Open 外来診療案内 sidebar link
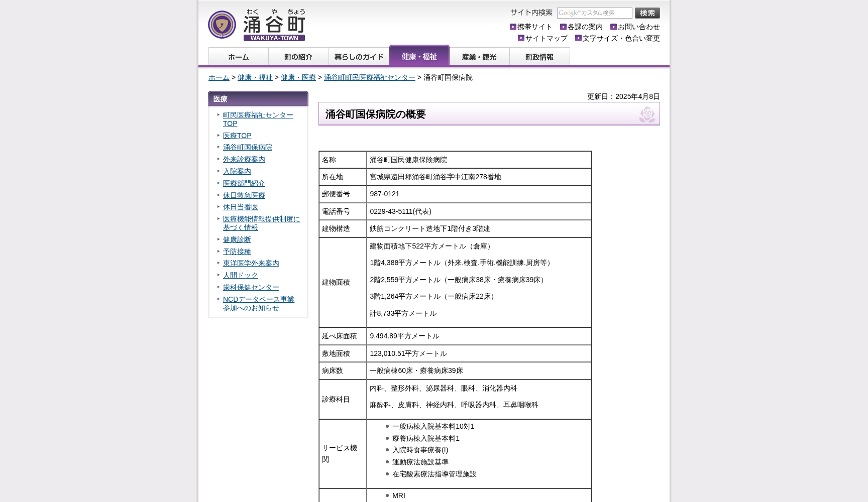 (244, 159)
